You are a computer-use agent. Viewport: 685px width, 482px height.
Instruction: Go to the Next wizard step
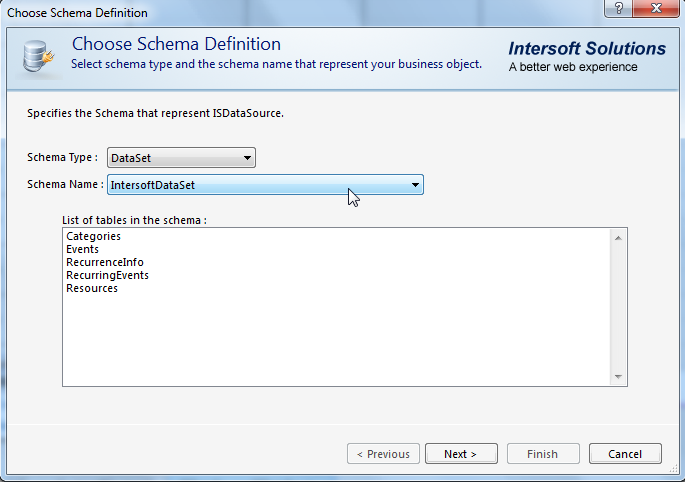(x=461, y=454)
